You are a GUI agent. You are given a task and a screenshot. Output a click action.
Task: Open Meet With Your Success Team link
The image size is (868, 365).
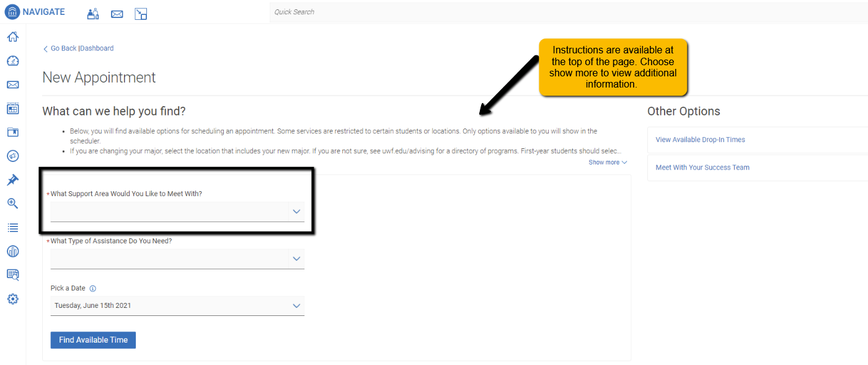(702, 168)
